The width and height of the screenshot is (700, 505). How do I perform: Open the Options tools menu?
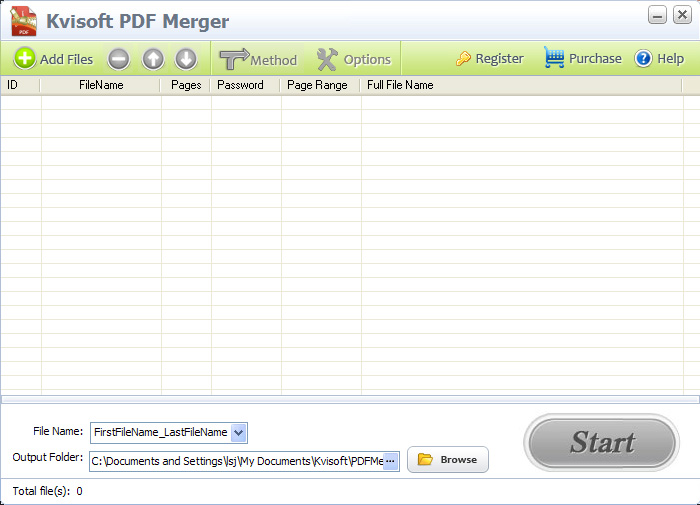pyautogui.click(x=354, y=59)
